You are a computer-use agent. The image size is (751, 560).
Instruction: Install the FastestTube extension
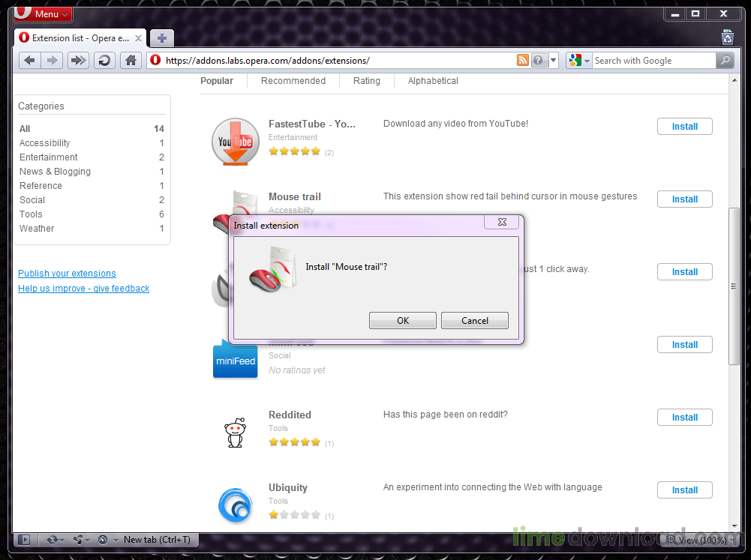point(684,127)
